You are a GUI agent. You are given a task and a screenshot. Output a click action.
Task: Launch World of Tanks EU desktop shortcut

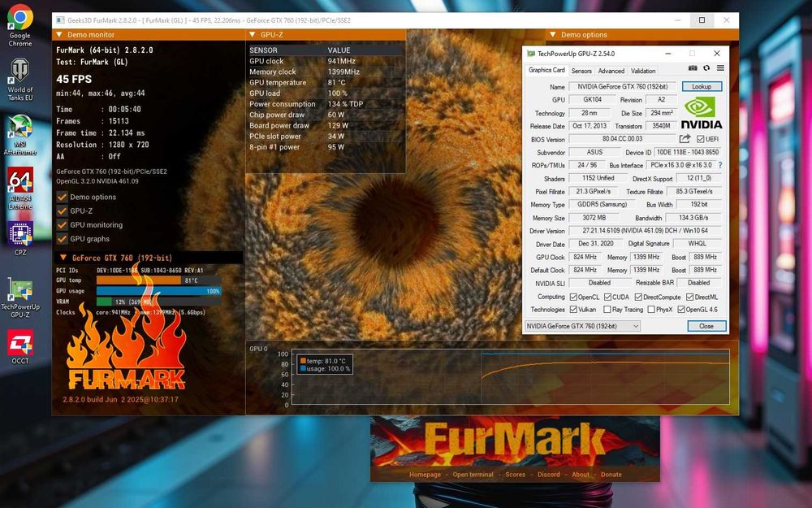[x=20, y=79]
